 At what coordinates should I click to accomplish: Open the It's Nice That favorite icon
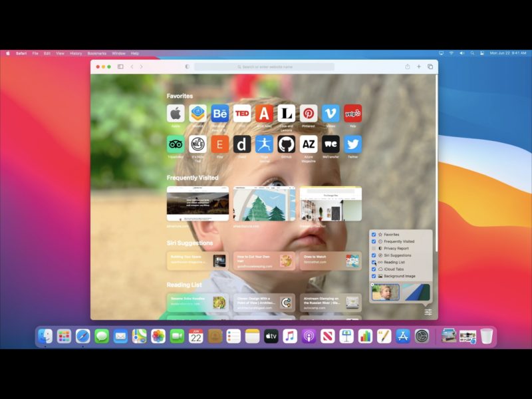(198, 144)
